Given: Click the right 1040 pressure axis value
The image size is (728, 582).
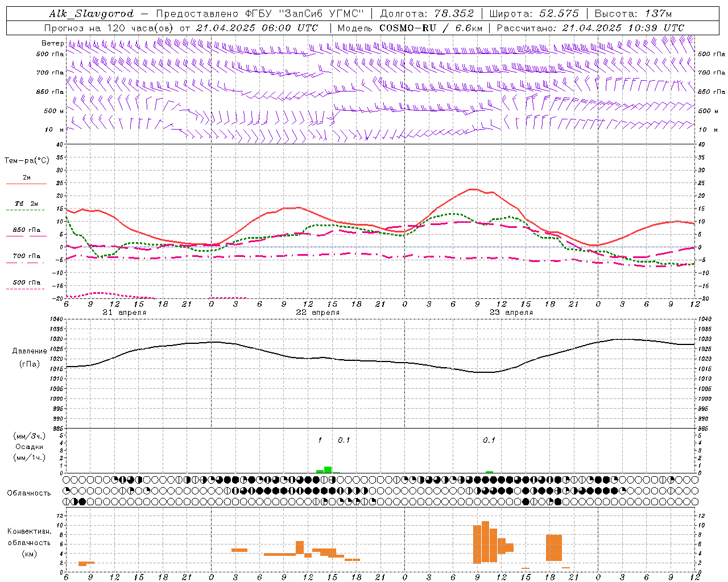Looking at the screenshot, I should click(705, 319).
